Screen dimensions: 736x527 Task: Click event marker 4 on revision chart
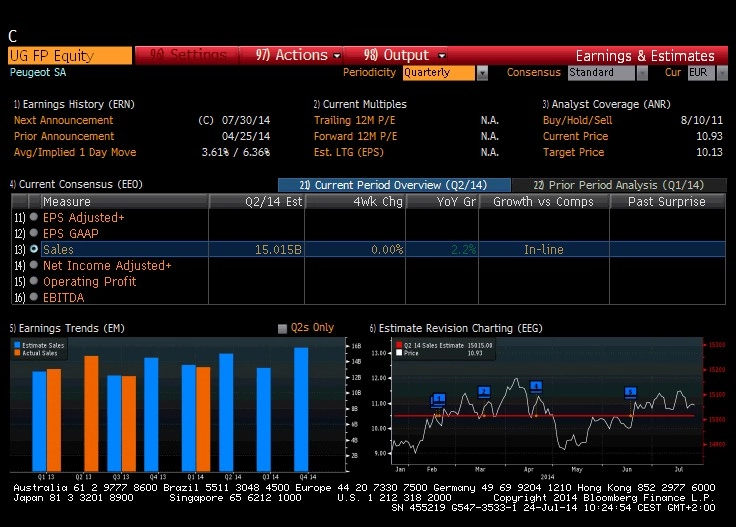536,386
